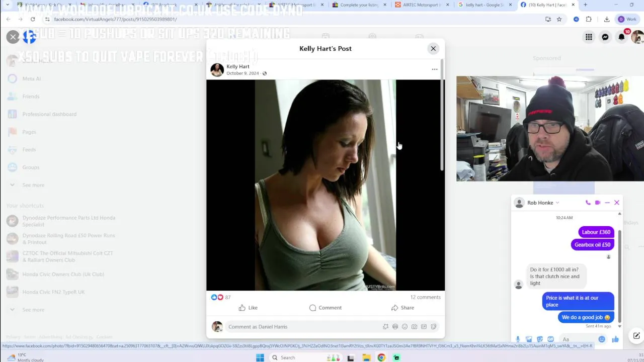Attach a photo using the camera icon
Image resolution: width=644 pixels, height=362 pixels.
pos(414,327)
